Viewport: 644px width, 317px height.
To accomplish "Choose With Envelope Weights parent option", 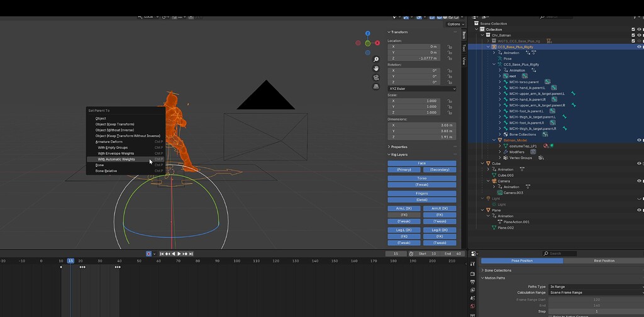I will (x=126, y=153).
